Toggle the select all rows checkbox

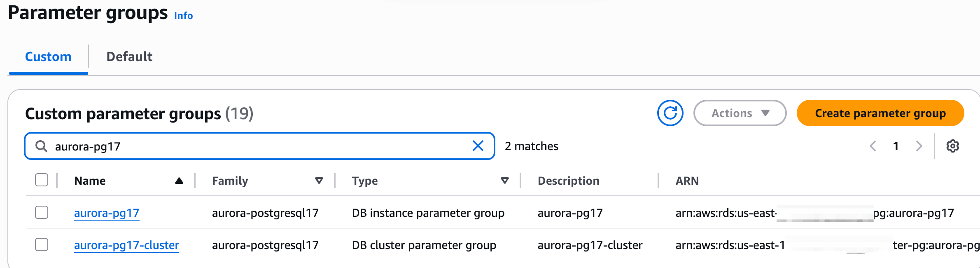point(42,180)
